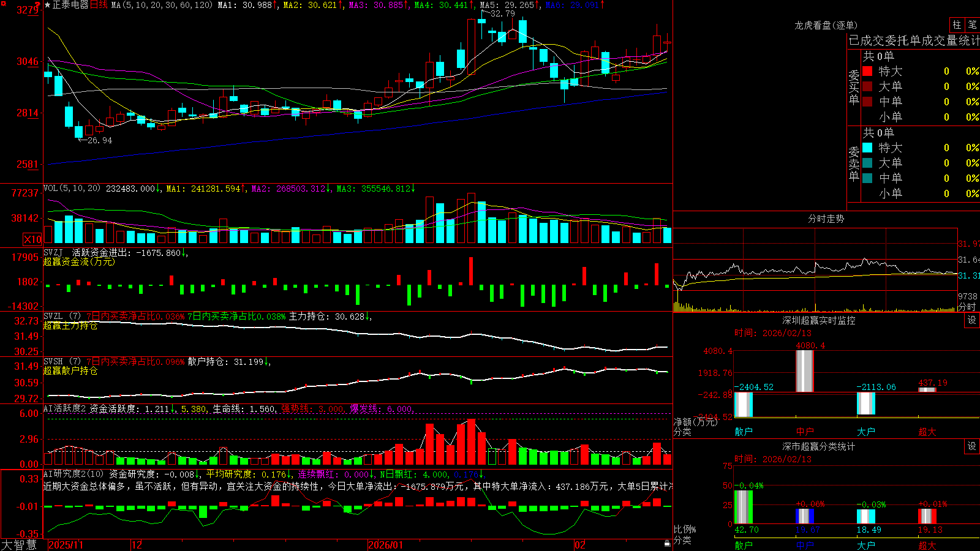Image resolution: width=980 pixels, height=551 pixels.
Task: Click the cyan 大户 18.49 ratio bar
Action: click(x=866, y=517)
